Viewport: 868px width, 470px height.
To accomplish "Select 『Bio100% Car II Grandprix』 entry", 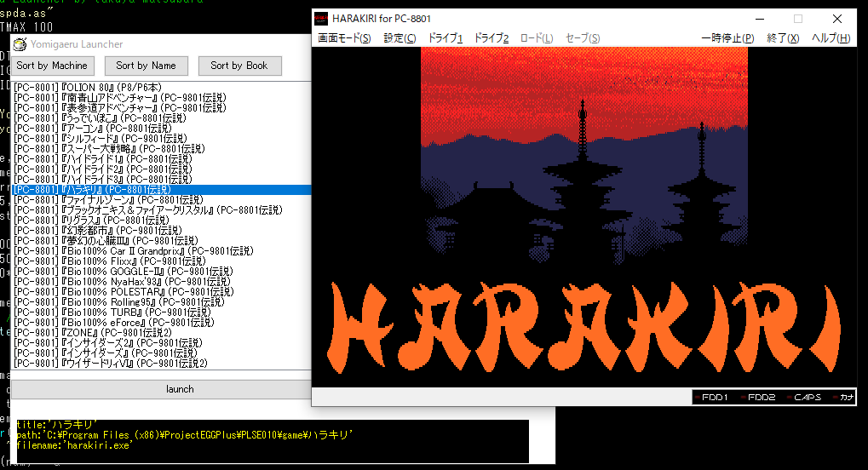I will pos(161,251).
